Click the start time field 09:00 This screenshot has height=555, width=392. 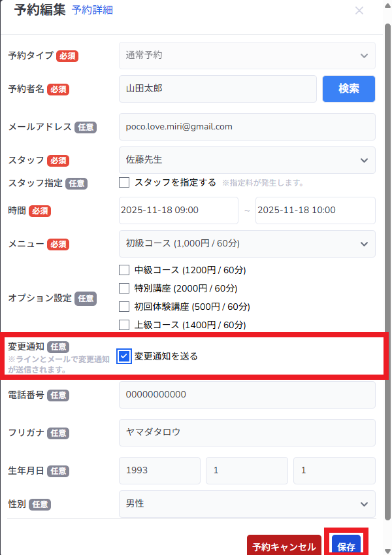(178, 210)
